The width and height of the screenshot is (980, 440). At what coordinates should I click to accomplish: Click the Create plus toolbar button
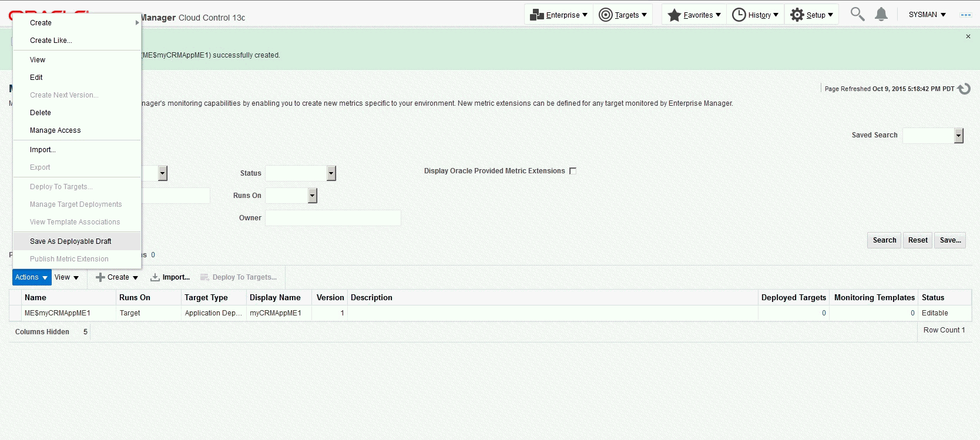click(117, 277)
